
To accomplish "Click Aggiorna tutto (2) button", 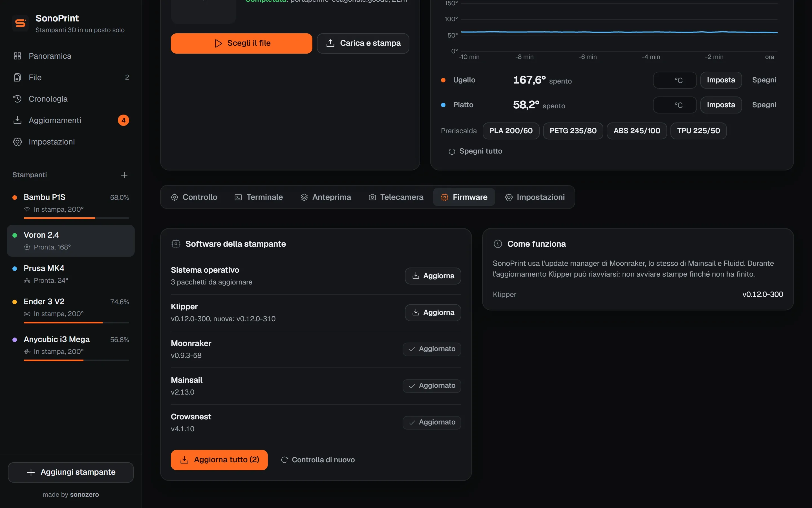I will tap(219, 460).
